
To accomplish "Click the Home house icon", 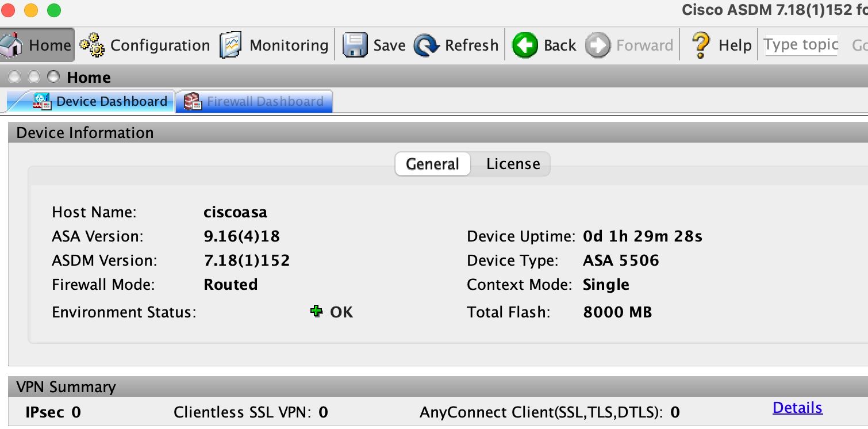I will tap(11, 45).
